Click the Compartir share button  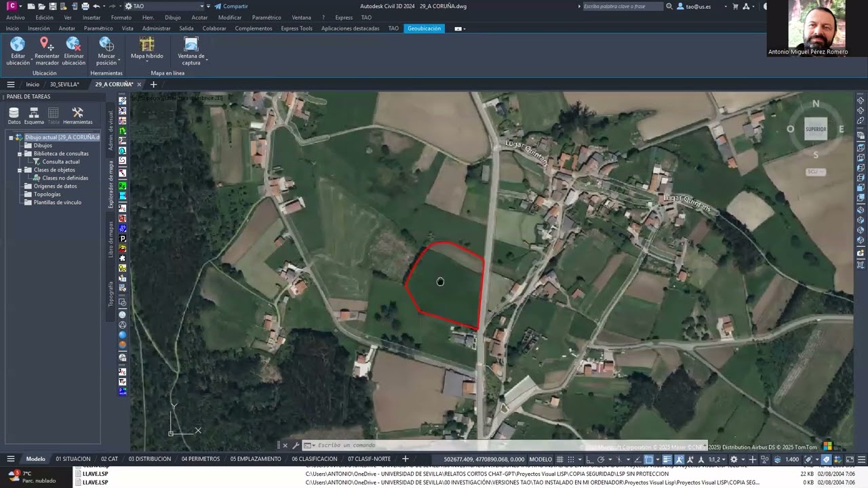pos(231,6)
